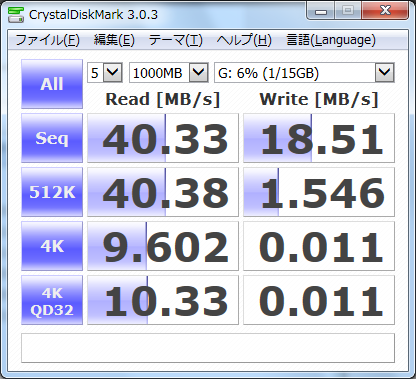Image resolution: width=416 pixels, height=379 pixels.
Task: Run the 512K benchmark test
Action: coord(52,192)
